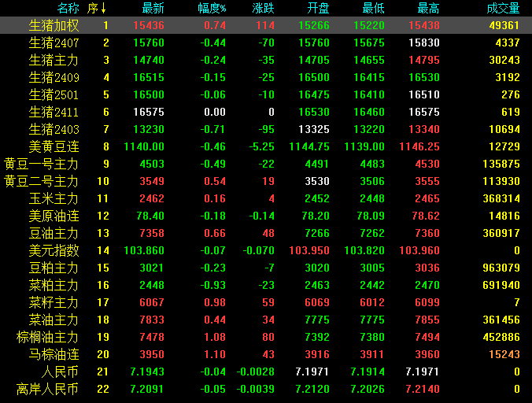Open the 黄豆二号主力 quote
The image size is (532, 403).
click(x=42, y=181)
